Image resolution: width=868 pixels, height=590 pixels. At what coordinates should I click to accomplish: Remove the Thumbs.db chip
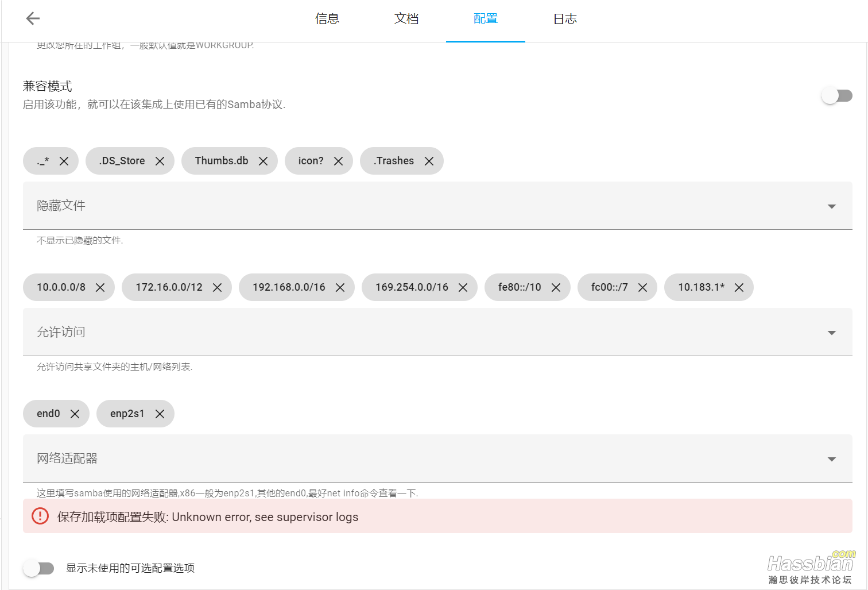(x=263, y=161)
